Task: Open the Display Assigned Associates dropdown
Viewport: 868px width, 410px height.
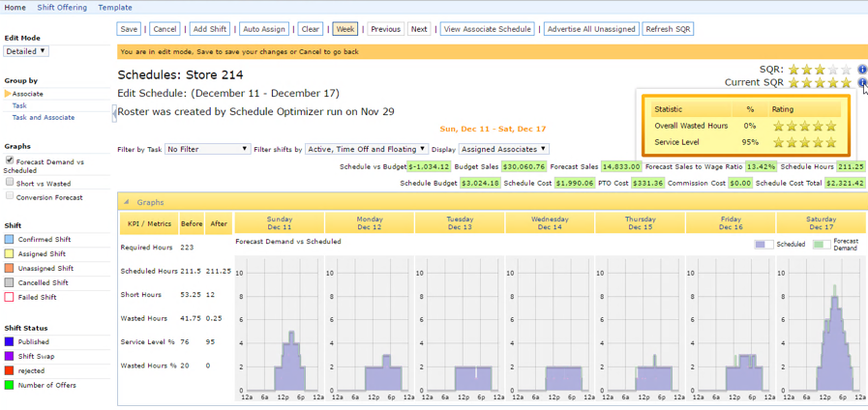Action: (x=504, y=149)
